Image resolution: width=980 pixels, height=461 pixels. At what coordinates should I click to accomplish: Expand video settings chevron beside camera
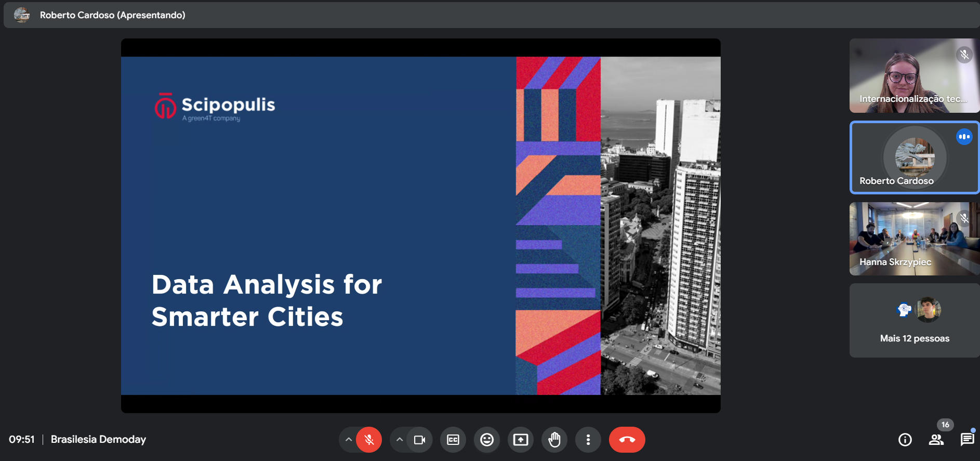click(399, 440)
